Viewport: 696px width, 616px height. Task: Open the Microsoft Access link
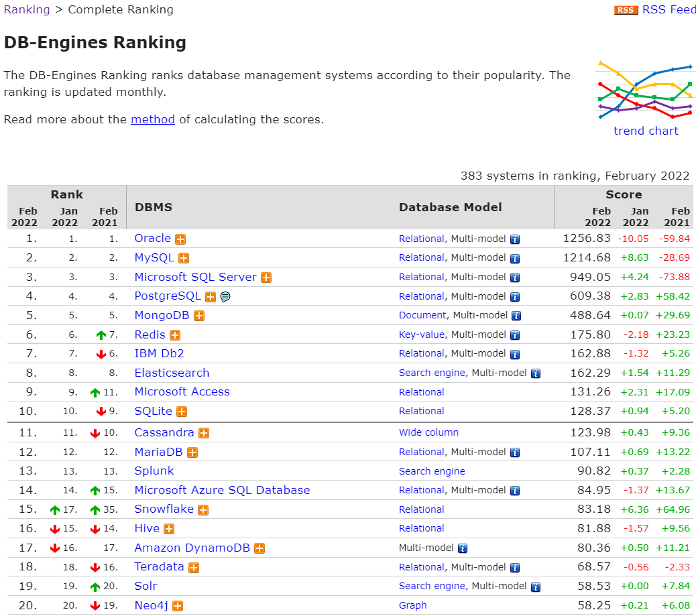pos(182,392)
